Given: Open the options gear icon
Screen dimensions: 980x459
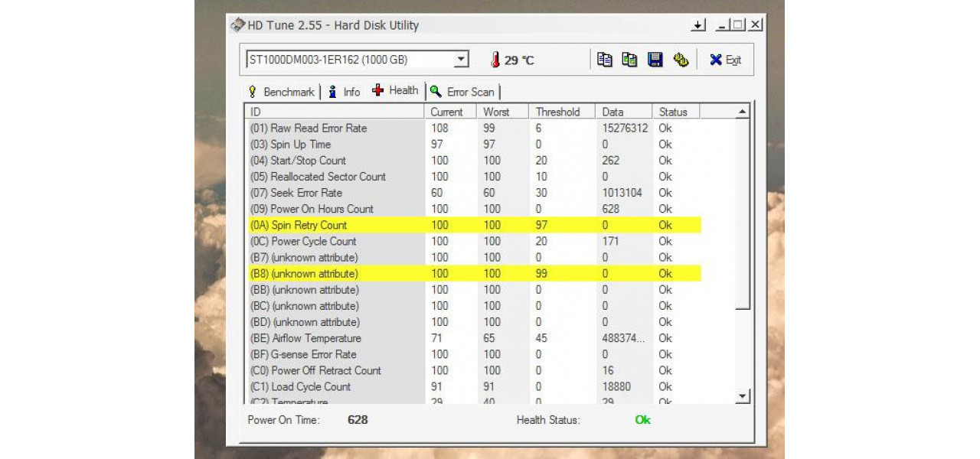Looking at the screenshot, I should click(681, 60).
